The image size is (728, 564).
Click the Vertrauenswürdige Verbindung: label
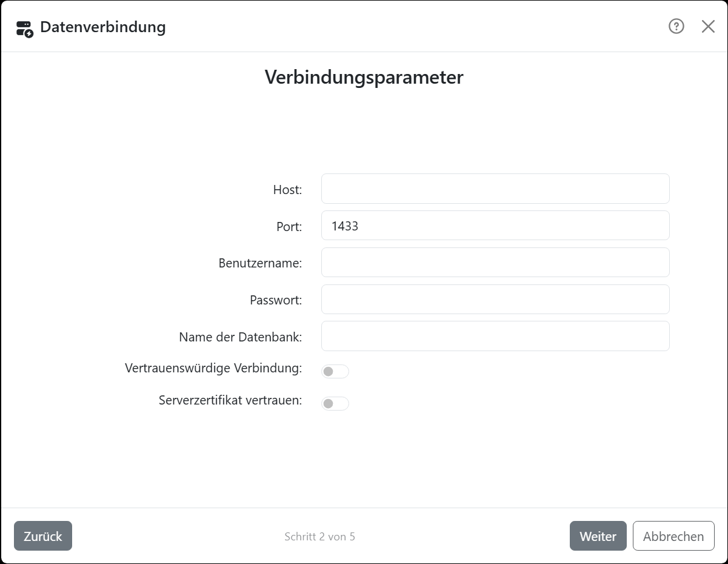click(213, 368)
